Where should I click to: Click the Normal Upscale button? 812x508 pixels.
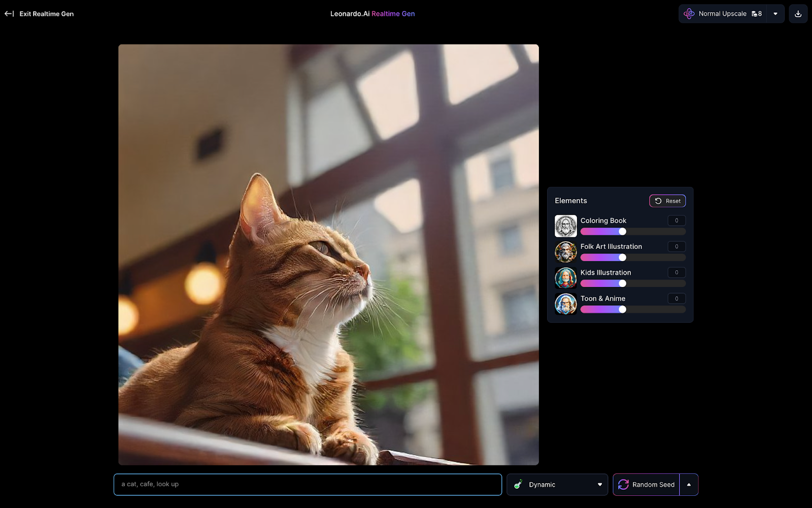tap(723, 14)
